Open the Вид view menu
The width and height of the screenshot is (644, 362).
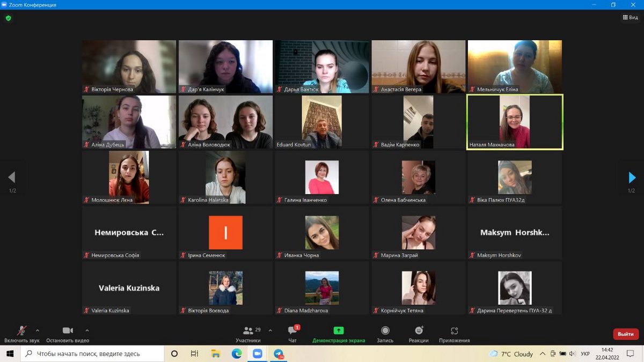(x=631, y=18)
